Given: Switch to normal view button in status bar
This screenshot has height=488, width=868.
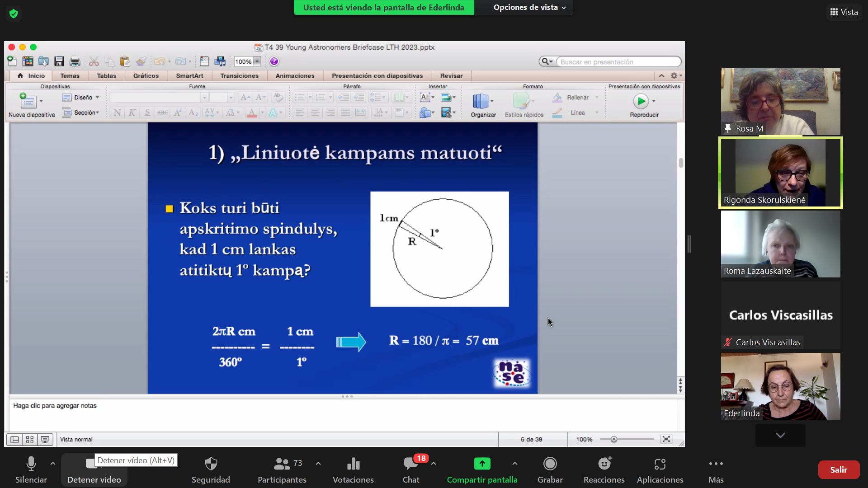Looking at the screenshot, I should [x=15, y=439].
